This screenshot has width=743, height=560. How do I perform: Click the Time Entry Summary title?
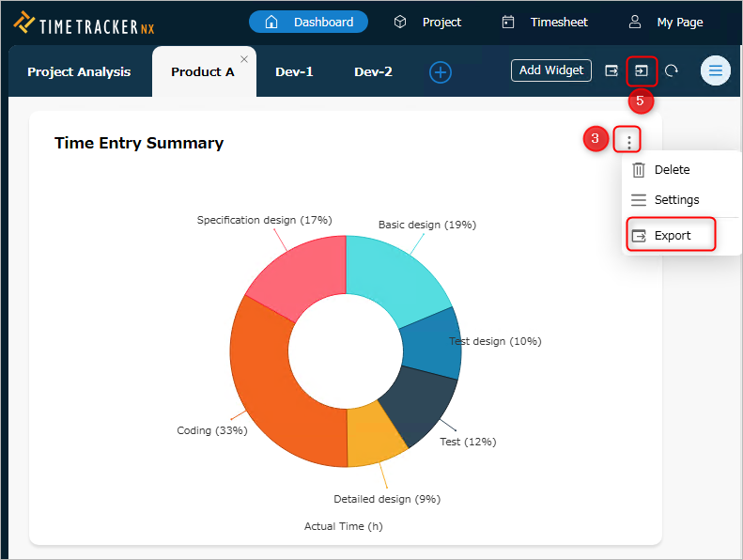(139, 143)
